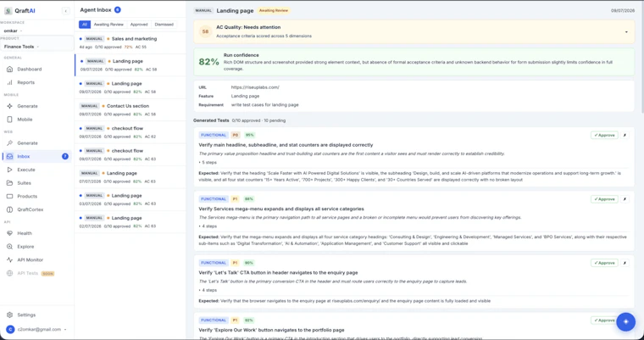Open the Landing page item dated 03/07/2026
Viewport: 644px width, 340px height.
(130, 199)
